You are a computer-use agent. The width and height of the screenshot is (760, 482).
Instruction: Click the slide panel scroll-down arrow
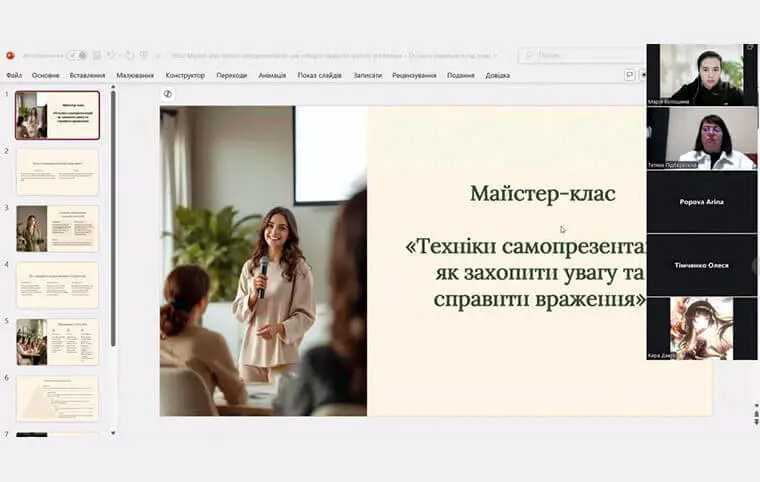113,433
